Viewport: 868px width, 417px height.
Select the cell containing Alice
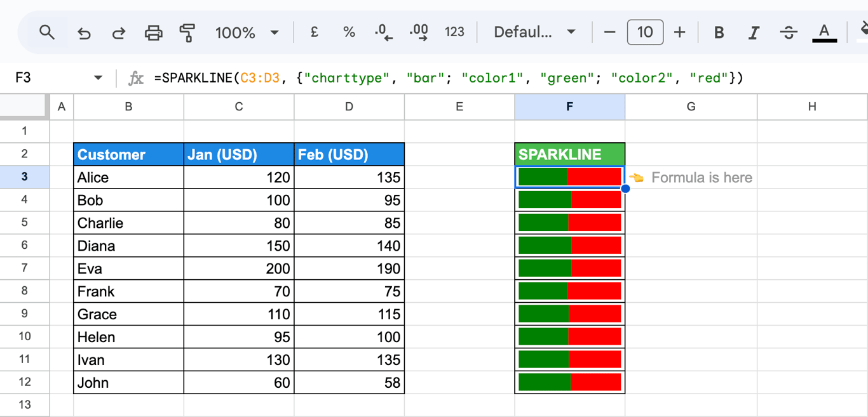[x=128, y=177]
